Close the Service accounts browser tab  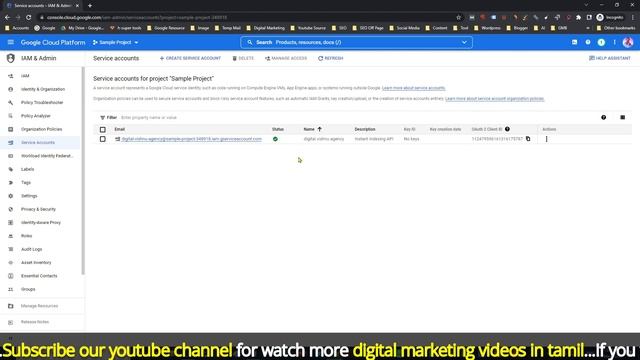pyautogui.click(x=77, y=6)
